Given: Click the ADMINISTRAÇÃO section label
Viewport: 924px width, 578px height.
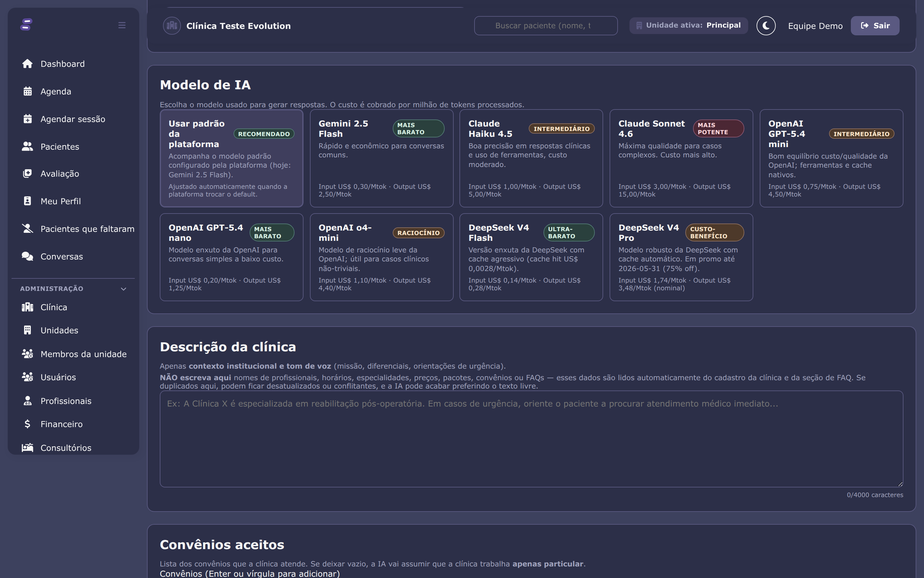Looking at the screenshot, I should tap(52, 289).
